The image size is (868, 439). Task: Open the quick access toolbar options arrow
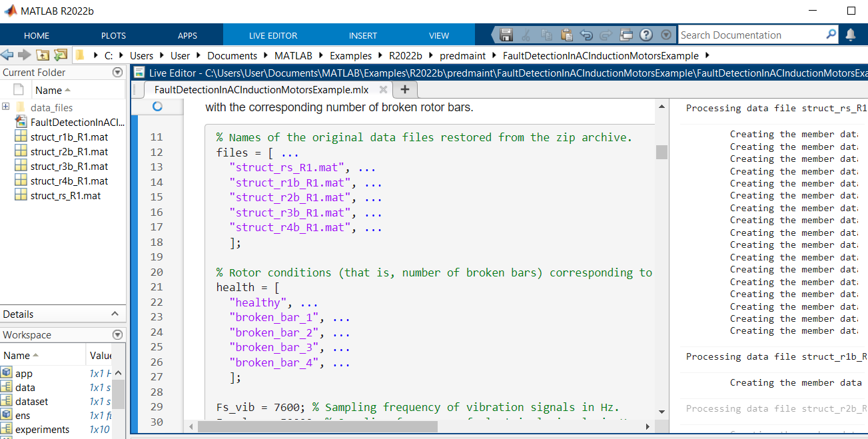coord(665,35)
